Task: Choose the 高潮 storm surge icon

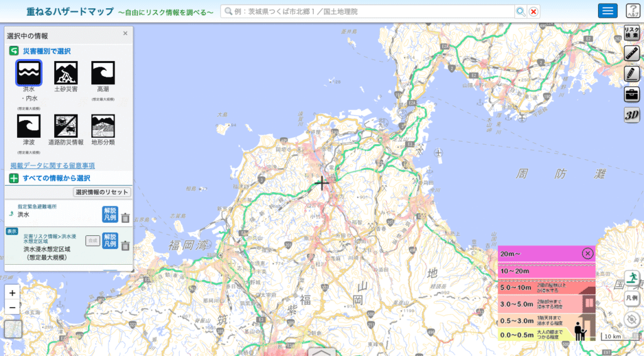Action: pyautogui.click(x=103, y=73)
